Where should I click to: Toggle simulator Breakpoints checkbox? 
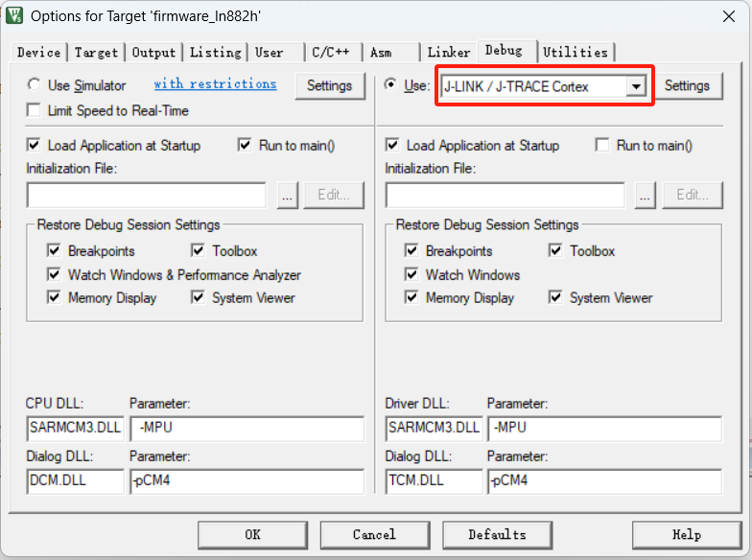(54, 251)
